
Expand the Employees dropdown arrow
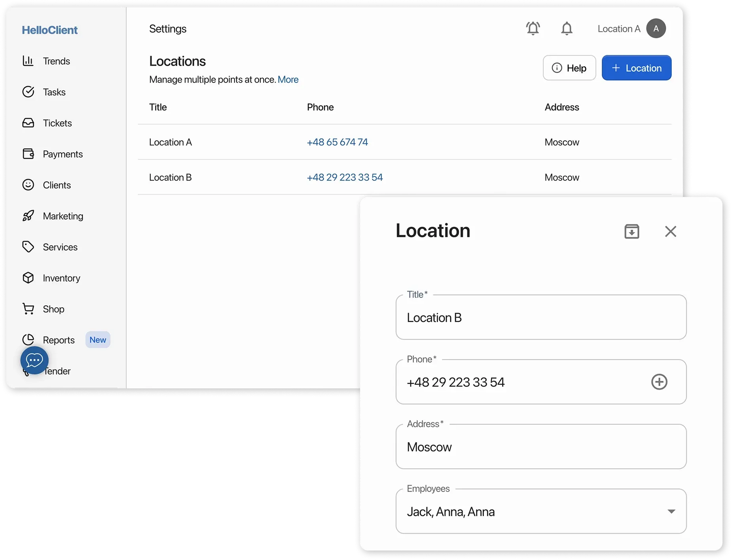(x=671, y=511)
